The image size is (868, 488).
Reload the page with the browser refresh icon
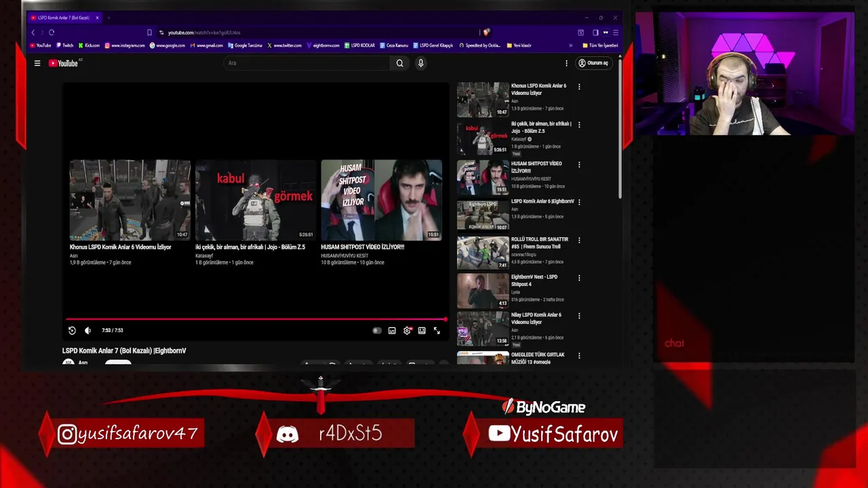pos(52,33)
